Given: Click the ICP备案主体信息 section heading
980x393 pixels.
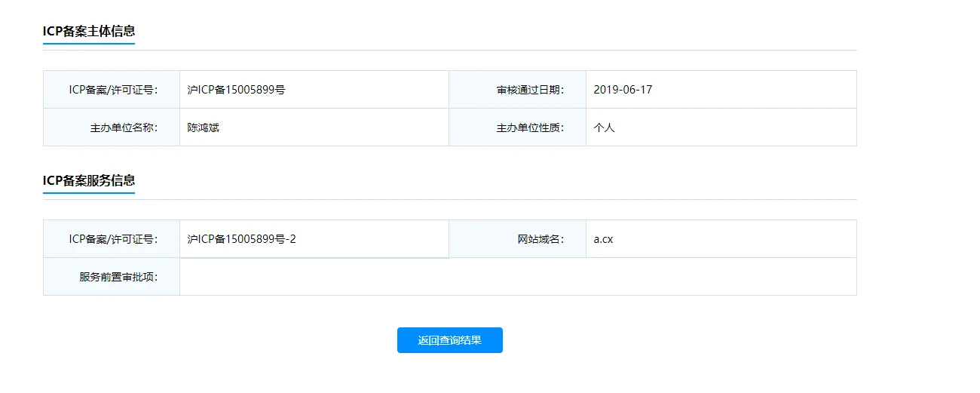Looking at the screenshot, I should [x=89, y=31].
